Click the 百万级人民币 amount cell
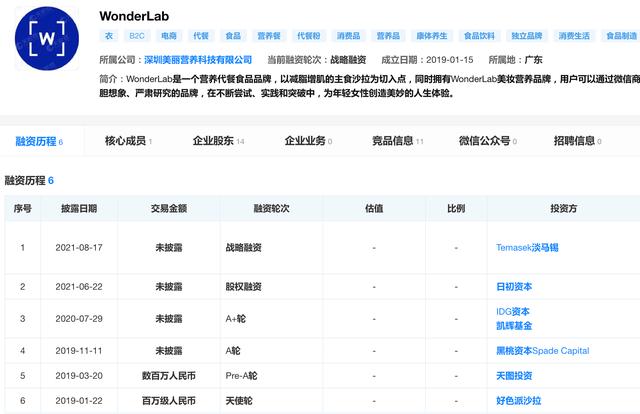The height and width of the screenshot is (414, 640). (x=169, y=401)
